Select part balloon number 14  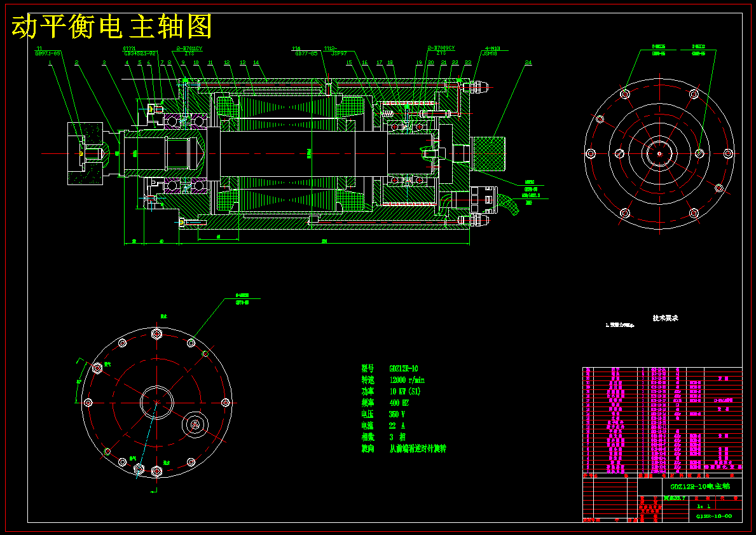[x=256, y=63]
